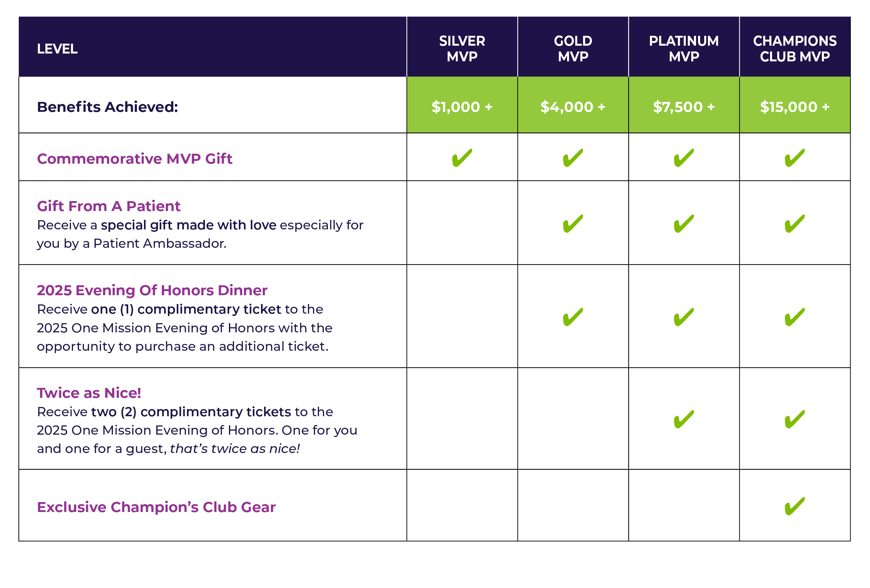The image size is (870, 588).
Task: Open the Exclusive Champion's Club Gear heading
Action: point(156,507)
